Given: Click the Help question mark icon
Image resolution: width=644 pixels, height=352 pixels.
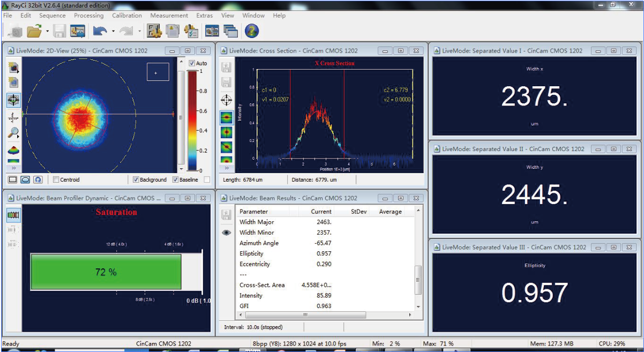Looking at the screenshot, I should pos(252,32).
